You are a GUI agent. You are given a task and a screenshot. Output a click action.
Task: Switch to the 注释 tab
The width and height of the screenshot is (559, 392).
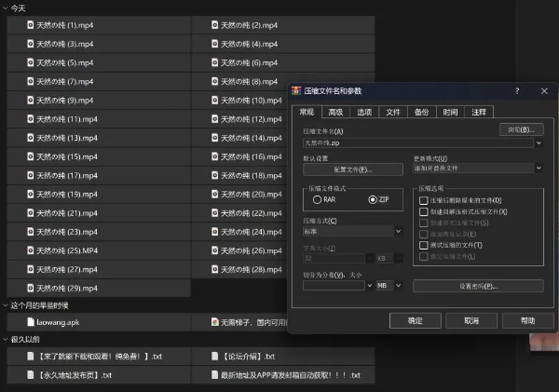[x=479, y=112]
